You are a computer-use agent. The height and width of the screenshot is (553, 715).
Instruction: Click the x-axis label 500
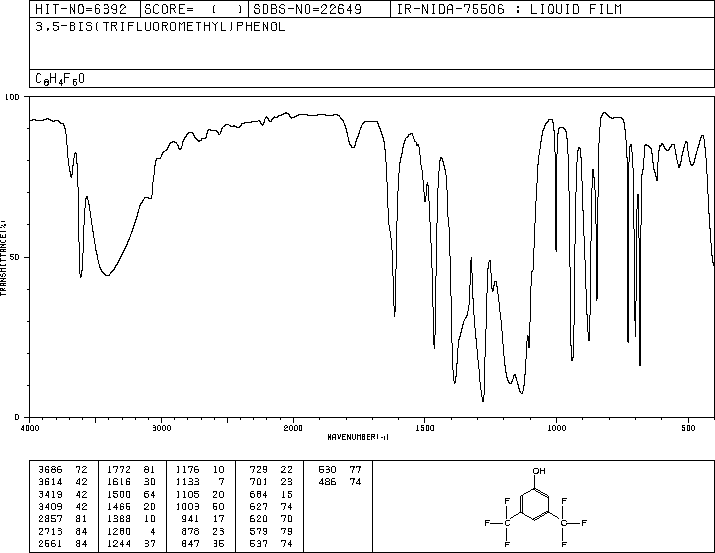tap(688, 428)
